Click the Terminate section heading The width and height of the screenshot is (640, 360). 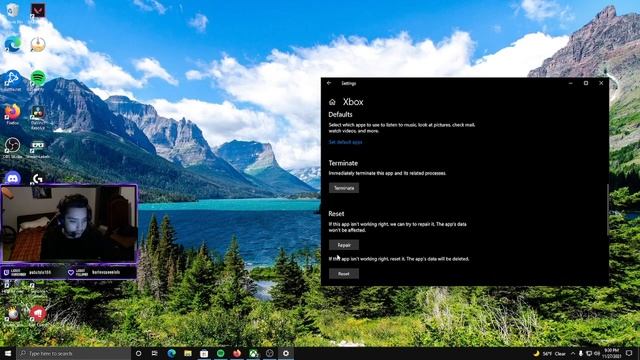click(343, 163)
